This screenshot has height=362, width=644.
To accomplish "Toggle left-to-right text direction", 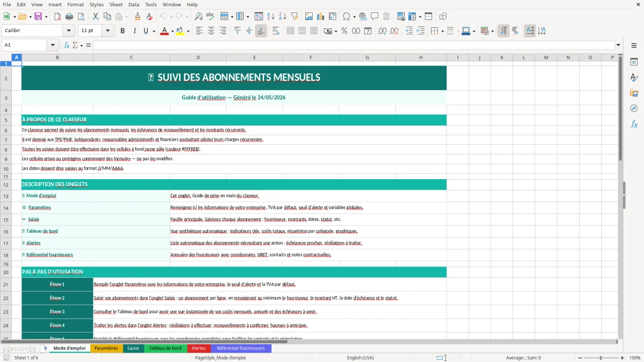I will tap(503, 31).
